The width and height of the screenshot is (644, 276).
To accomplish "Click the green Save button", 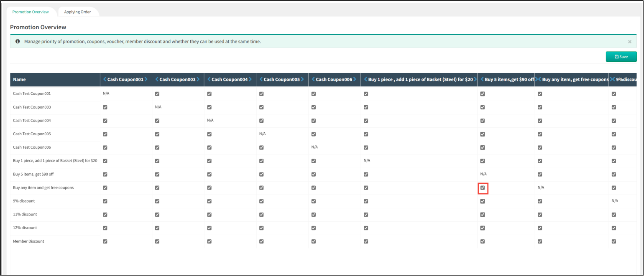I will click(621, 57).
